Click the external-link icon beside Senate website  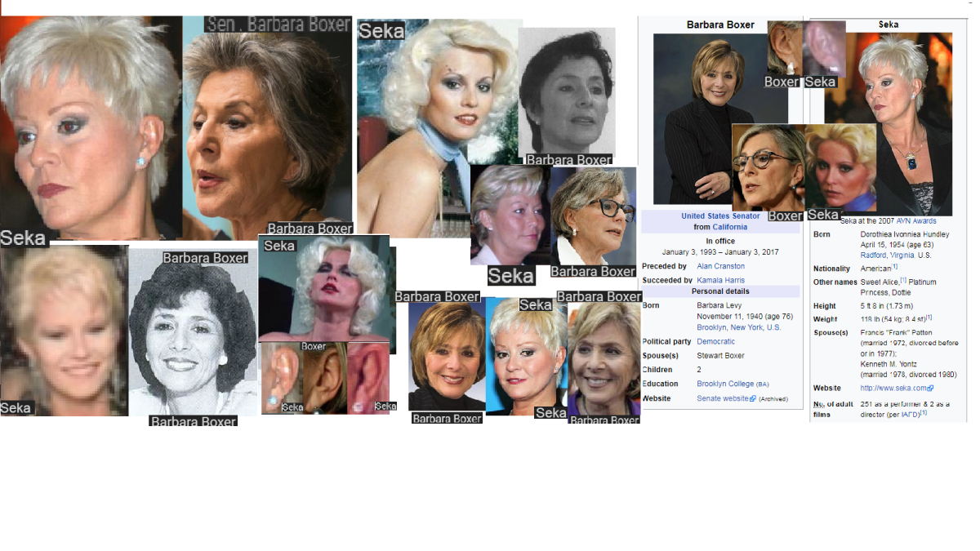point(753,399)
